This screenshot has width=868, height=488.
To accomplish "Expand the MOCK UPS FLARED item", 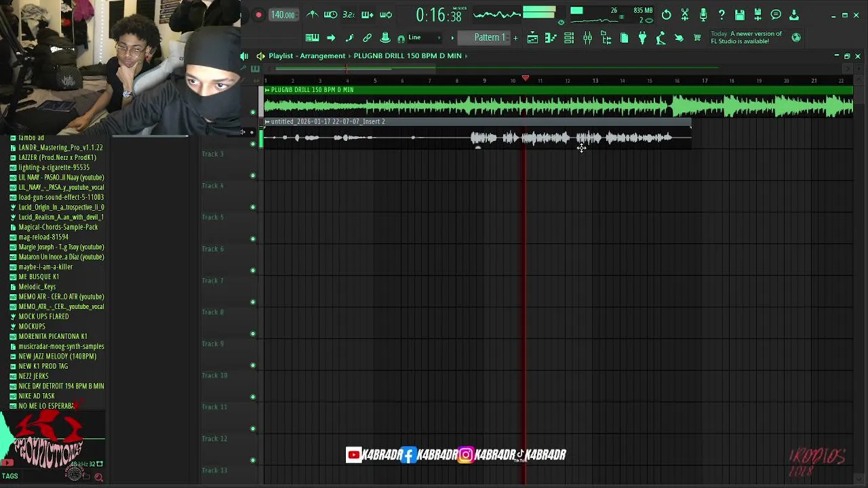I will (39, 317).
